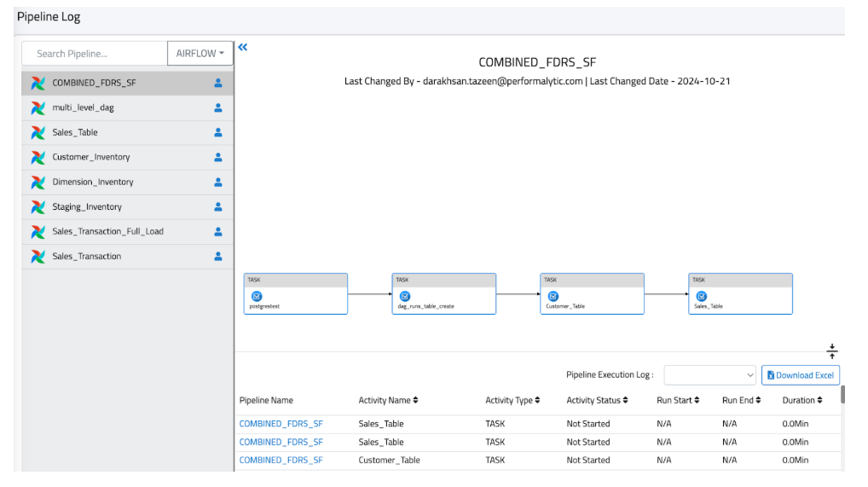Screen dimensions: 868x487
Task: Select the Customer_Inventory pipeline
Action: (x=127, y=157)
